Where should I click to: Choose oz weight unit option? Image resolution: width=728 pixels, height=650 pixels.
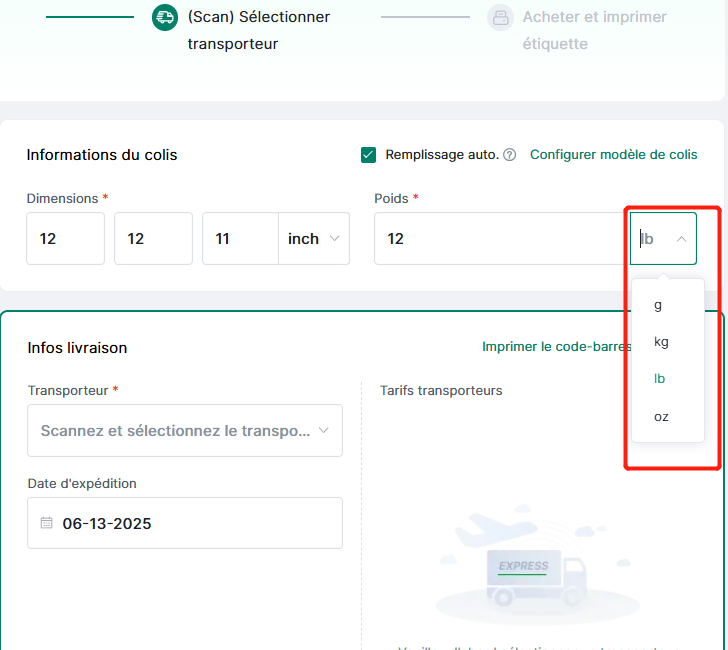661,416
